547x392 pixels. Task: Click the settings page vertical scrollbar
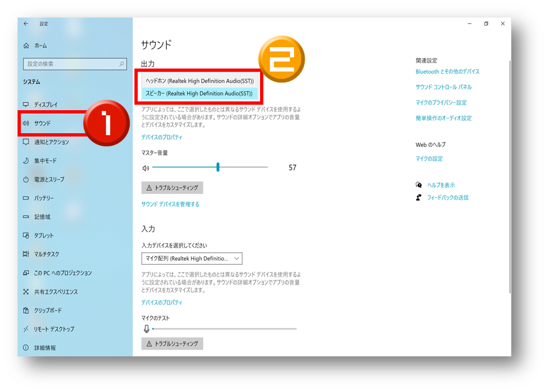[510, 177]
